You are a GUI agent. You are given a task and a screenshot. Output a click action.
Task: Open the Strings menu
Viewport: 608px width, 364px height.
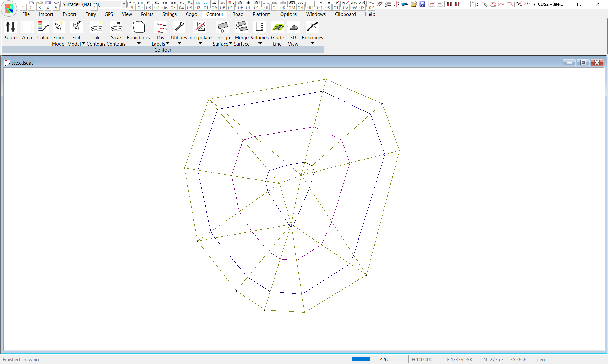pos(169,14)
